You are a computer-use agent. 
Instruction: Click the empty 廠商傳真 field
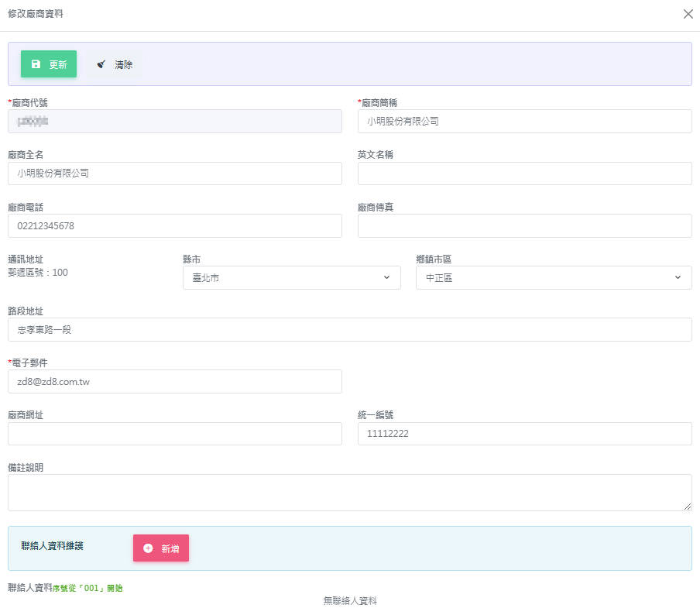(x=524, y=225)
